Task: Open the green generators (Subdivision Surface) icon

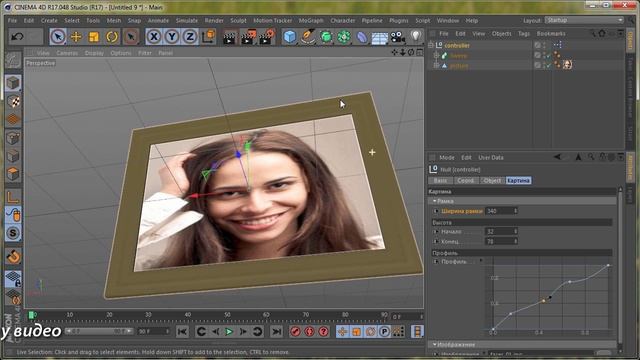Action: click(326, 37)
